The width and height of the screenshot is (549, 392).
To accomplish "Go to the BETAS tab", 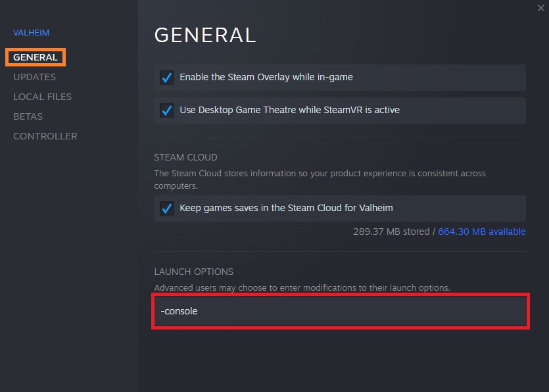I will pos(28,116).
